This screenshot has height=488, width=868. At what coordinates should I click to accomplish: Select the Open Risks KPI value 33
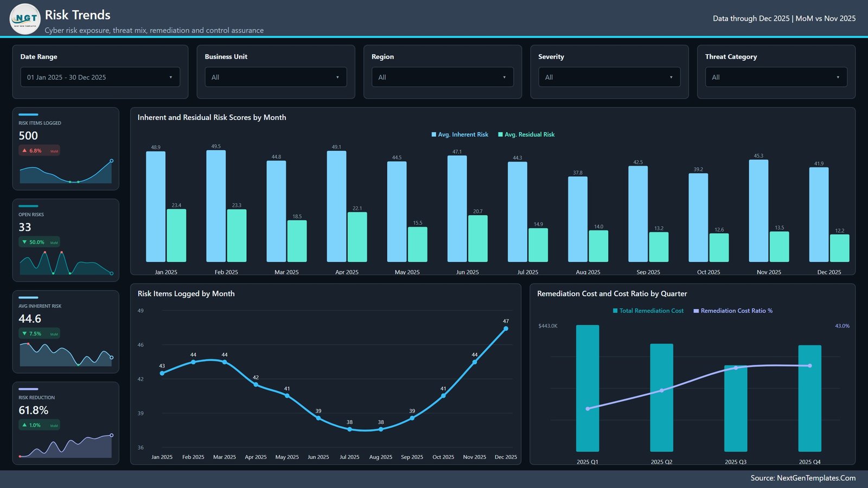(25, 227)
